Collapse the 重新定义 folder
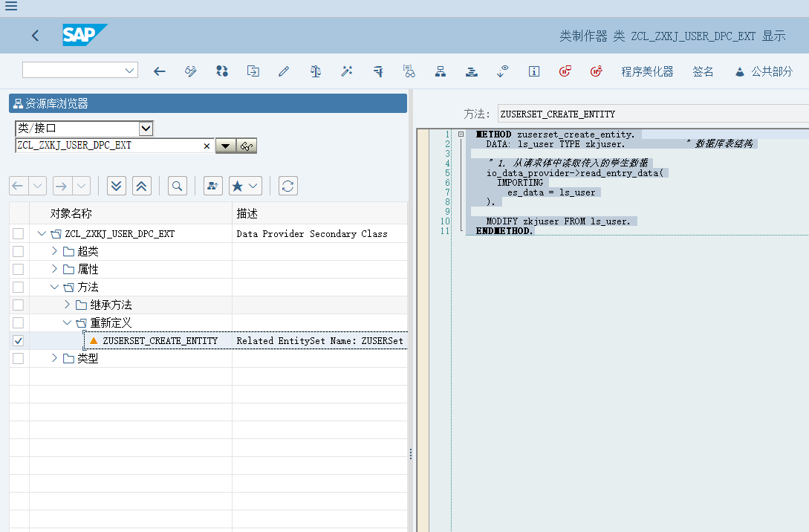Image resolution: width=809 pixels, height=532 pixels. click(x=67, y=322)
